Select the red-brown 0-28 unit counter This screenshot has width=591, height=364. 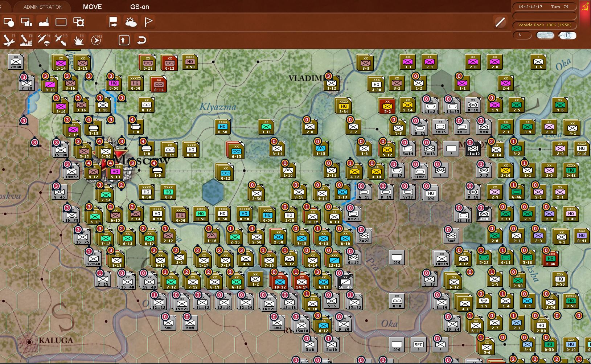[148, 63]
